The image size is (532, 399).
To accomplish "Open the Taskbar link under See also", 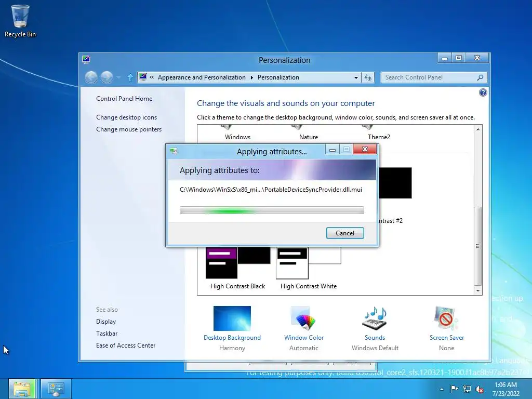I will pyautogui.click(x=107, y=334).
